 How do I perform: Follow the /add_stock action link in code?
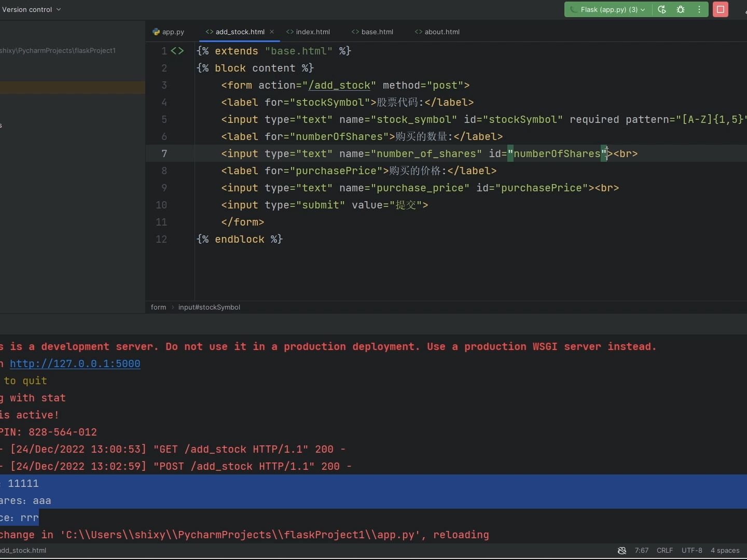339,85
